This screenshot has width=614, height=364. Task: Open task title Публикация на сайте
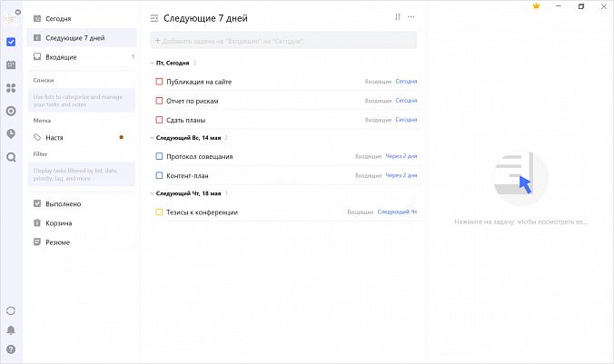(199, 82)
